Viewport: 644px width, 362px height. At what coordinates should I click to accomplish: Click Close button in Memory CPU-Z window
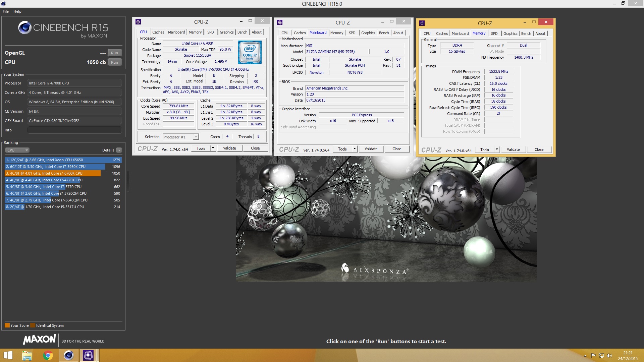point(539,149)
